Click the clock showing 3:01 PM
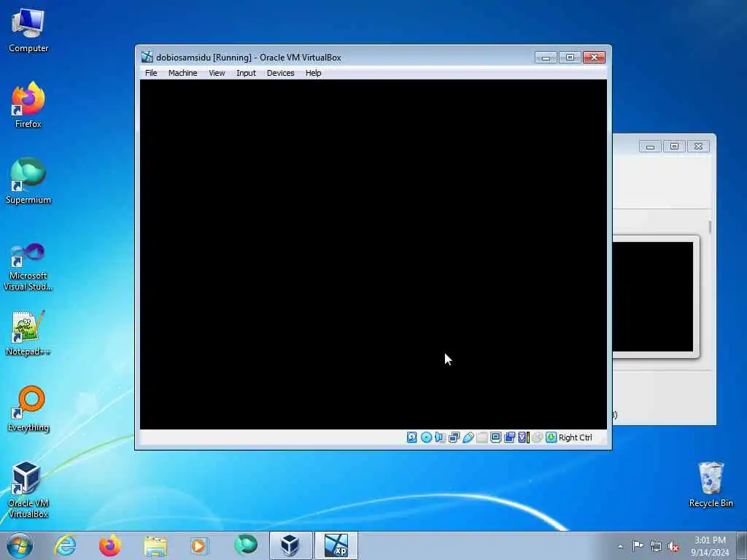The image size is (747, 560). (x=710, y=540)
